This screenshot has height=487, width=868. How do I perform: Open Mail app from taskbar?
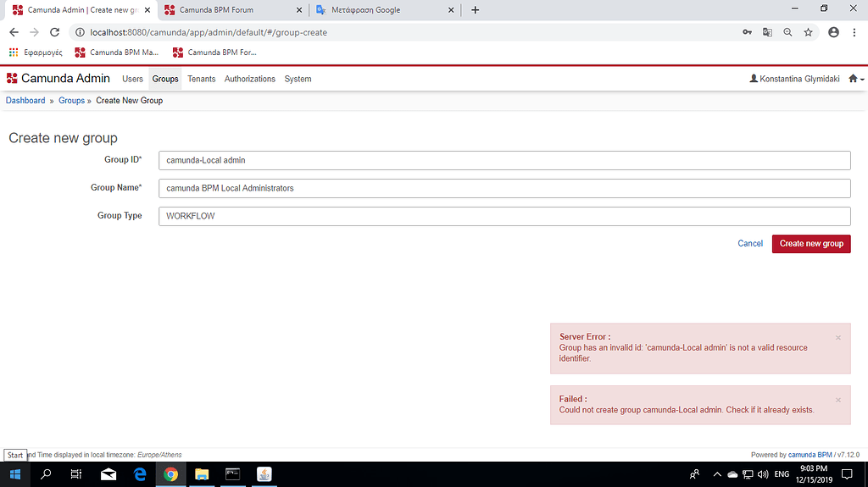(x=108, y=474)
